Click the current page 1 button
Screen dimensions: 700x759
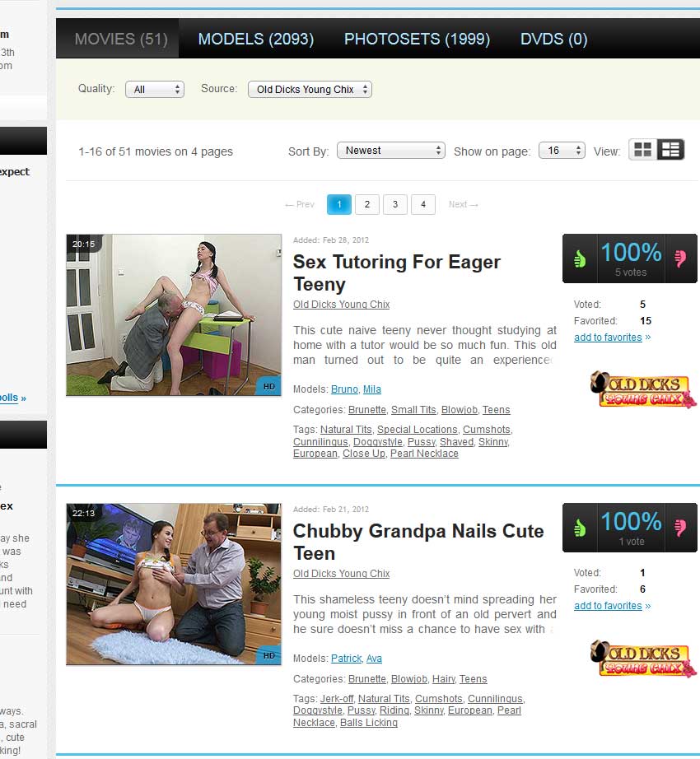click(338, 204)
